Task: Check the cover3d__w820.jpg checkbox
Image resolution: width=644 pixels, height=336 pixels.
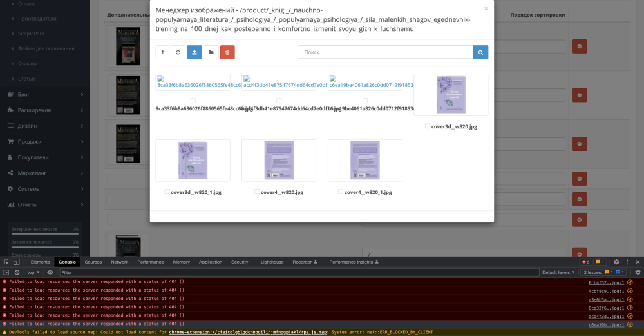Action: click(x=428, y=127)
